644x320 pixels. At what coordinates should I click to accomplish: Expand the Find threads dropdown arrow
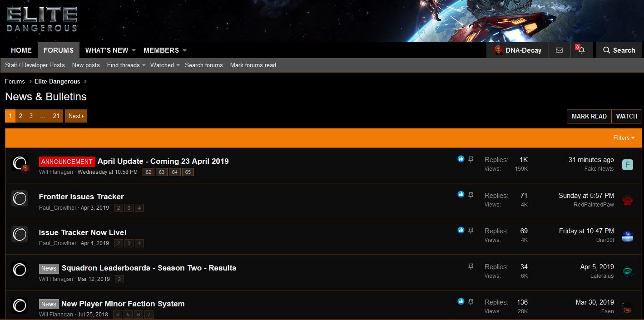point(144,65)
